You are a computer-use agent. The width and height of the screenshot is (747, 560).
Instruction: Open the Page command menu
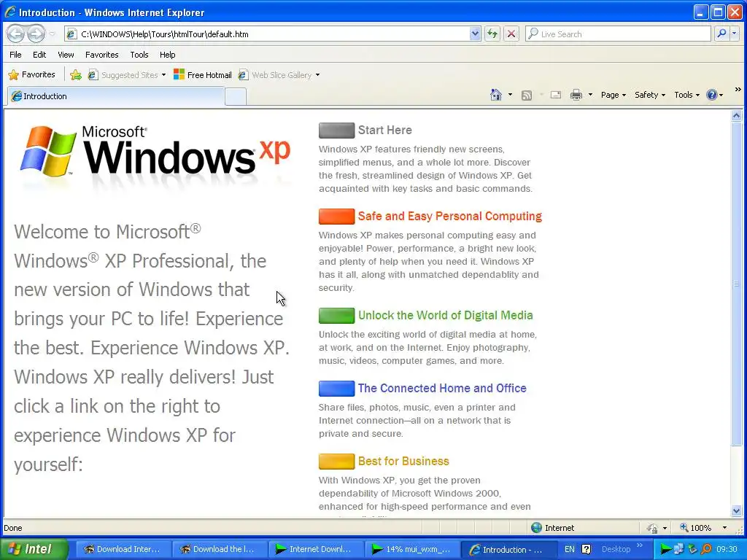coord(613,95)
